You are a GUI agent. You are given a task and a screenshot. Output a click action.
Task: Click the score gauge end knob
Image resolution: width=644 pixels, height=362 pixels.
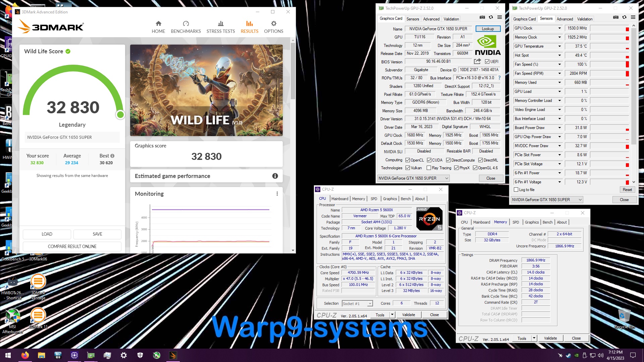pos(120,115)
